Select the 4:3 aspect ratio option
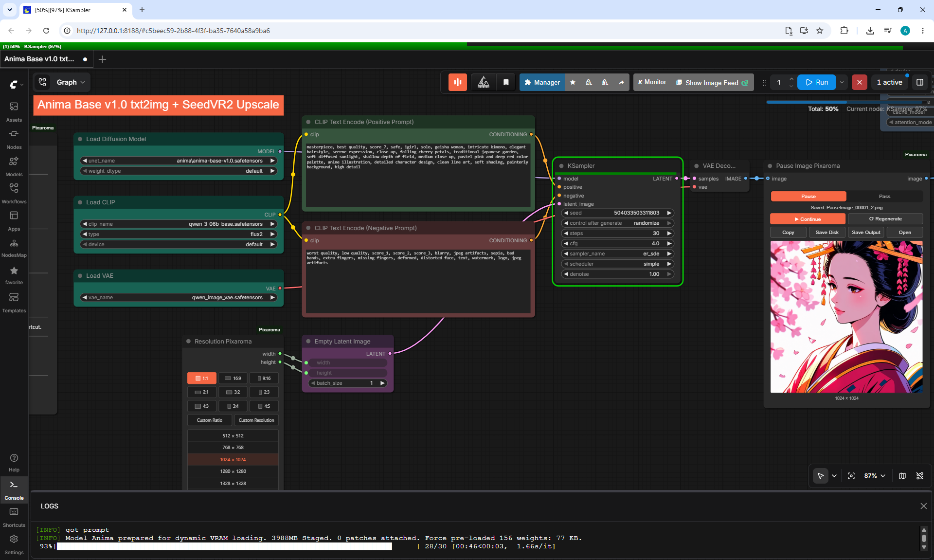 click(x=202, y=406)
